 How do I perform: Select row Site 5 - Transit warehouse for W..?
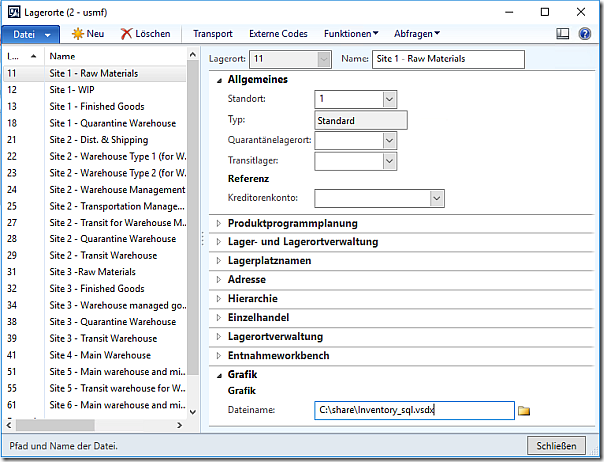click(95, 388)
